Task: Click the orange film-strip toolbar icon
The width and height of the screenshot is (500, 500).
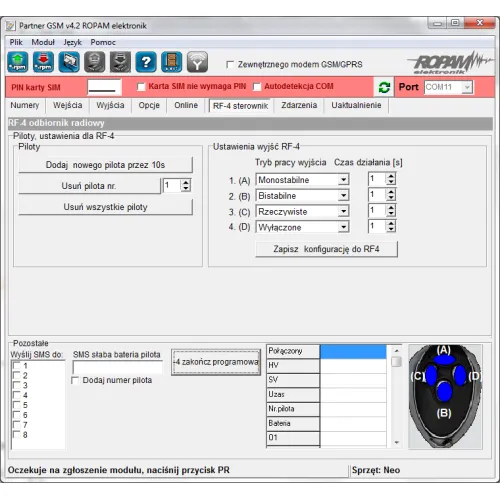Action: [172, 62]
